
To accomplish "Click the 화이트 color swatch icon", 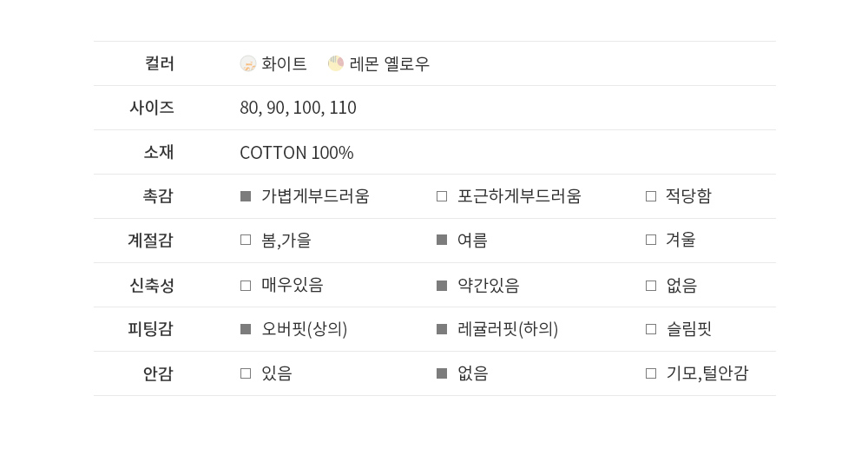I will click(x=248, y=63).
